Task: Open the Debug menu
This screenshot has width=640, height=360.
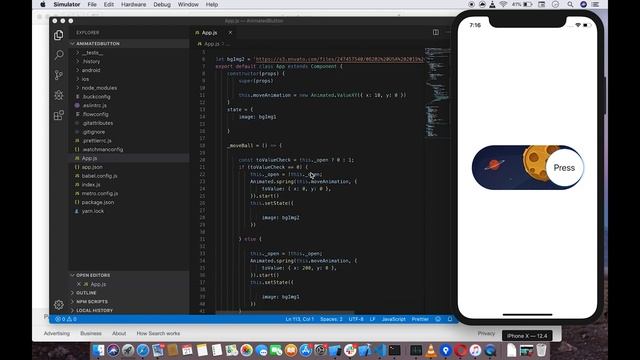Action: pos(162,4)
